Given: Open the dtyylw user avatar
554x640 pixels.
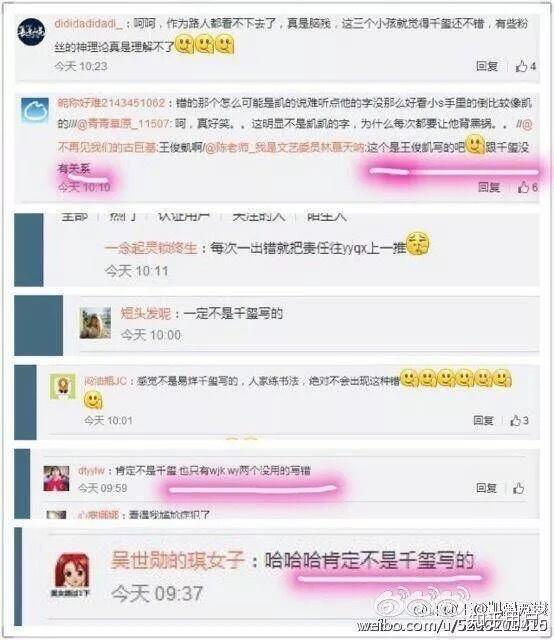Looking at the screenshot, I should pos(56,478).
